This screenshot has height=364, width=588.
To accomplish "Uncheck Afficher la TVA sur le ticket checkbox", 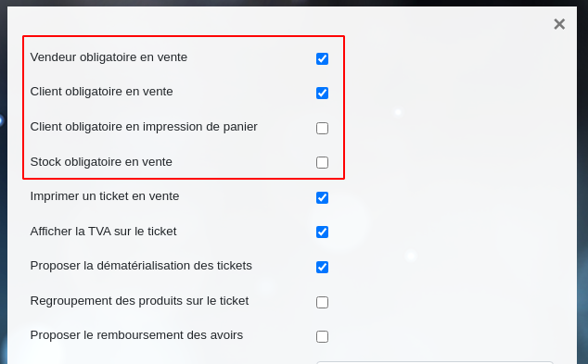I will 322,232.
